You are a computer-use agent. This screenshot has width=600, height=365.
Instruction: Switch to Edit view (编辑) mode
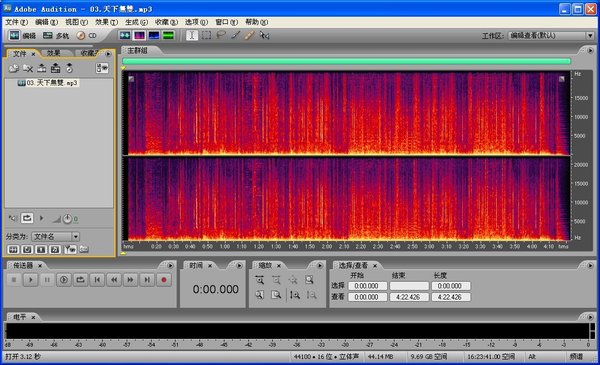point(22,36)
